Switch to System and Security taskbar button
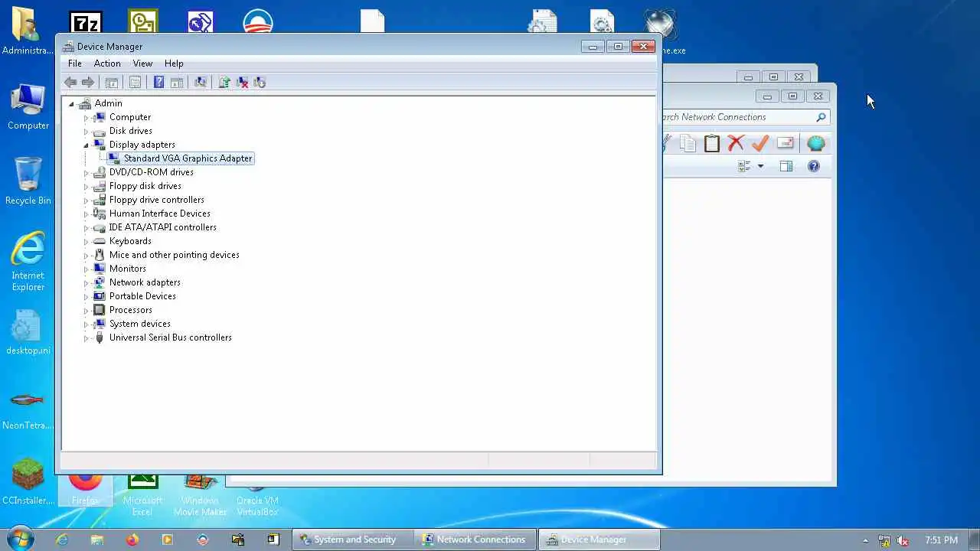This screenshot has height=551, width=980. 354,540
